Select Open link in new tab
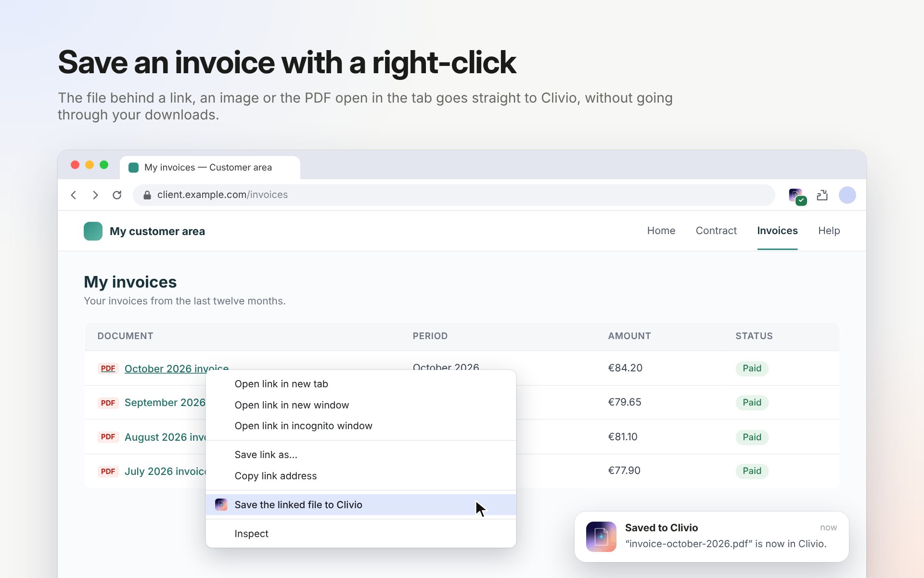924x578 pixels. point(360,384)
